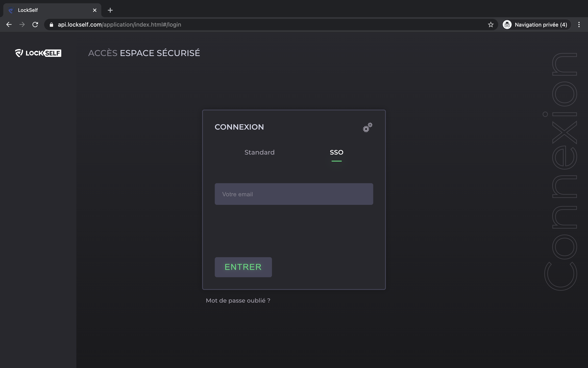Open the Chrome three-dot menu
This screenshot has width=588, height=368.
pos(579,25)
